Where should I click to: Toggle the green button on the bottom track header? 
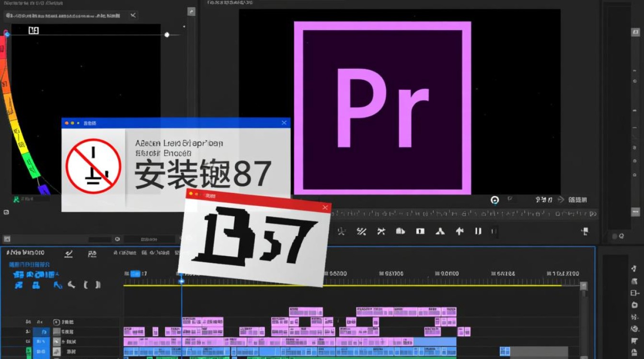pyautogui.click(x=28, y=352)
